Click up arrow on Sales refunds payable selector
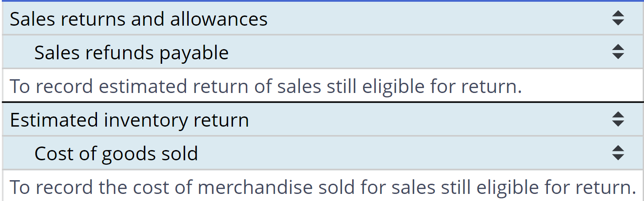The width and height of the screenshot is (644, 201). [x=617, y=48]
